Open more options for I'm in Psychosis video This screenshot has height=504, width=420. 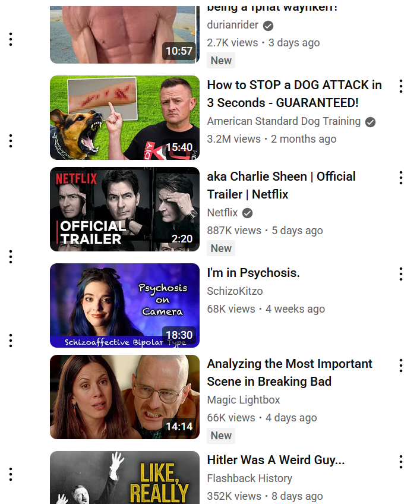[x=401, y=274]
